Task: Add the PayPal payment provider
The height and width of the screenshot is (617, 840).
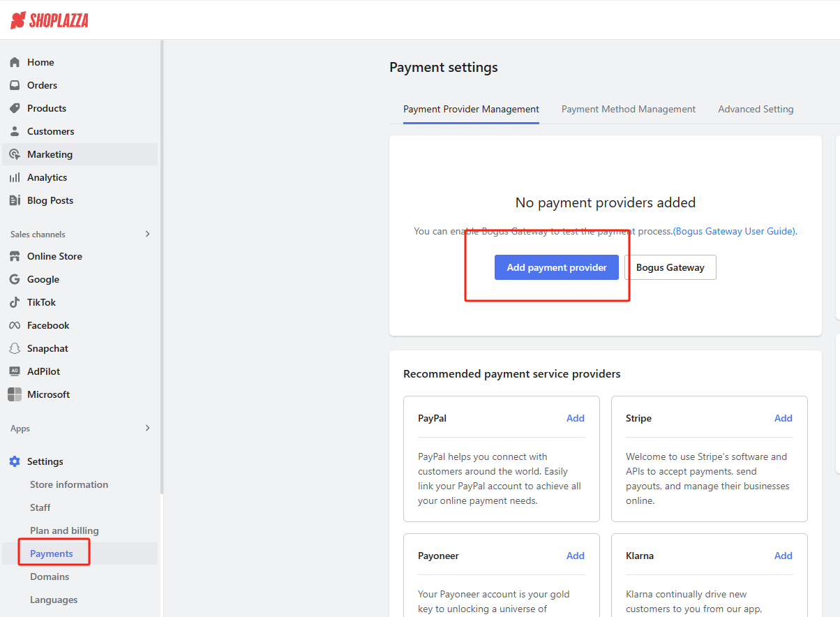Action: pos(576,418)
